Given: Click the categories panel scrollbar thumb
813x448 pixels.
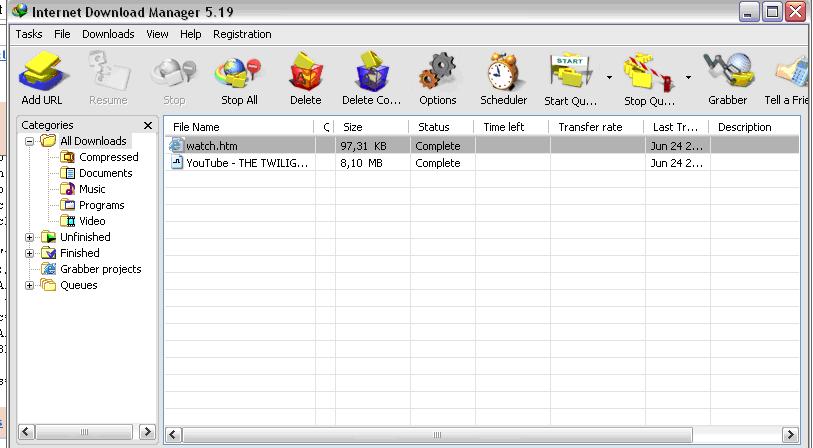Looking at the screenshot, I should (x=84, y=431).
